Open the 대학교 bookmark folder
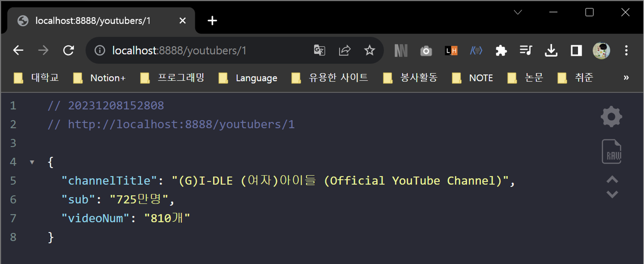 (x=36, y=78)
